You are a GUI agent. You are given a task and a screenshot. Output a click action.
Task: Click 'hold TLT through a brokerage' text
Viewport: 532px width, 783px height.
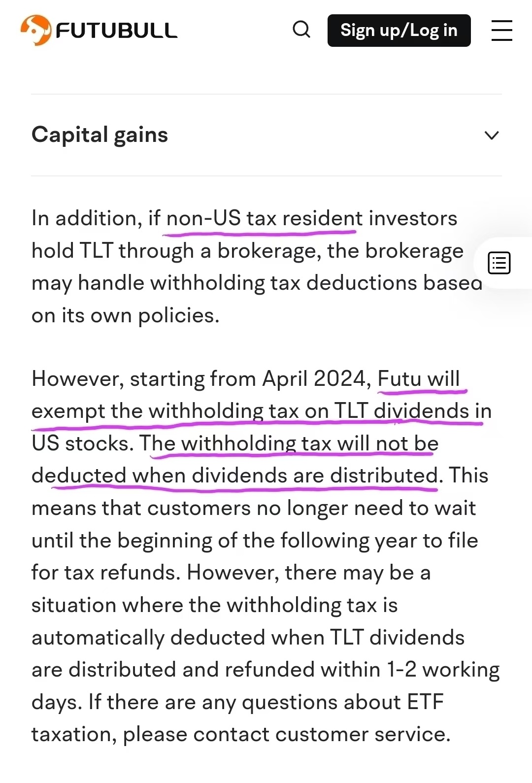[x=172, y=251]
